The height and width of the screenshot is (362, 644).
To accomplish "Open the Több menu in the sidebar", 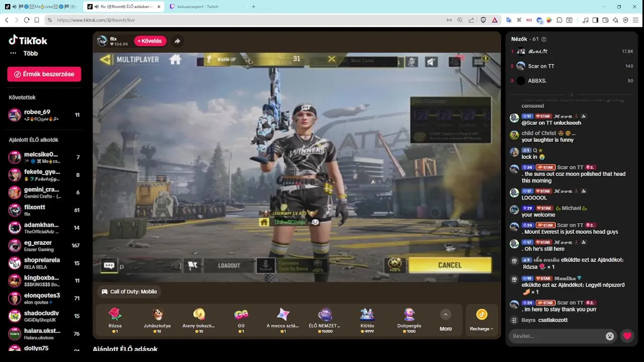I will click(24, 53).
